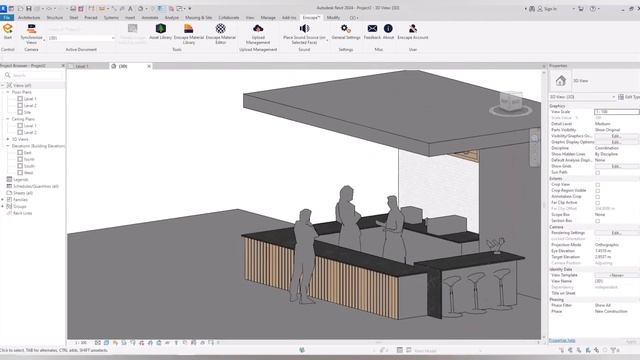This screenshot has width=640, height=360.
Task: Click the 3D view vertical scrollbar
Action: 543,204
